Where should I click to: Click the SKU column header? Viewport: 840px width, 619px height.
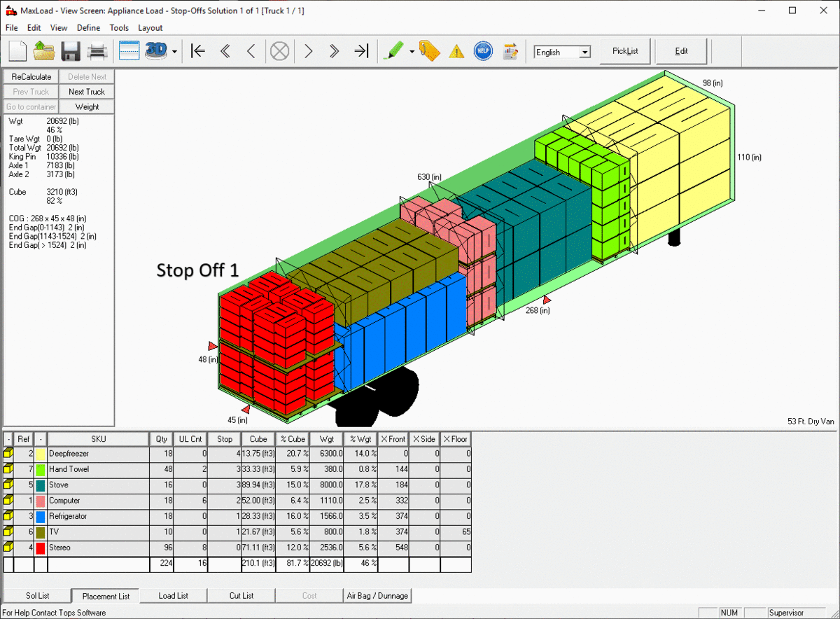point(98,439)
